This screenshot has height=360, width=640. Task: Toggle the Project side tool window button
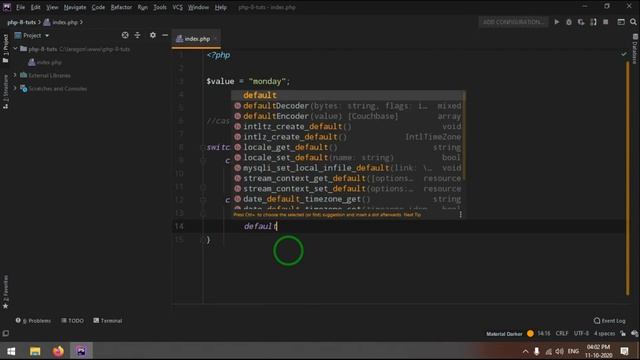pos(5,48)
